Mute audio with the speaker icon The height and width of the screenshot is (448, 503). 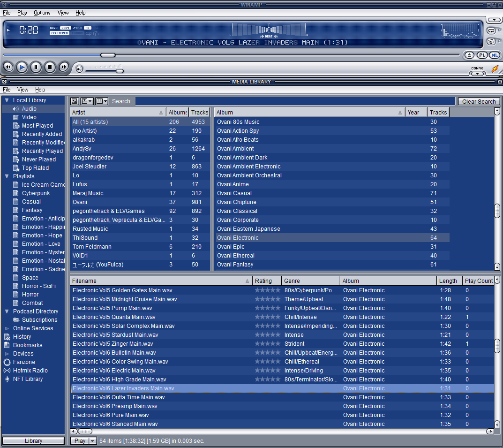click(79, 69)
